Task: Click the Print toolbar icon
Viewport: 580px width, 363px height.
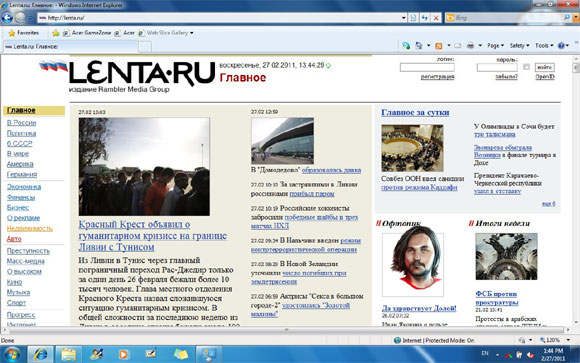Action: tap(471, 46)
